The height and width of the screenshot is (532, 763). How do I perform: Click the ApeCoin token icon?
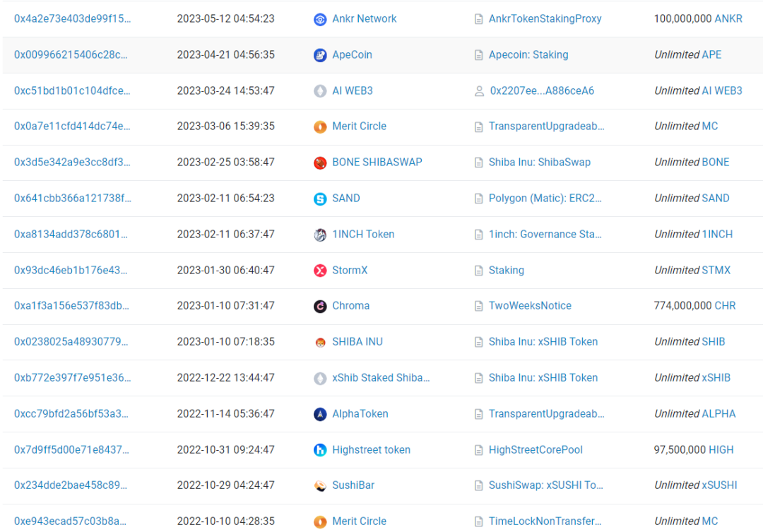pos(320,56)
